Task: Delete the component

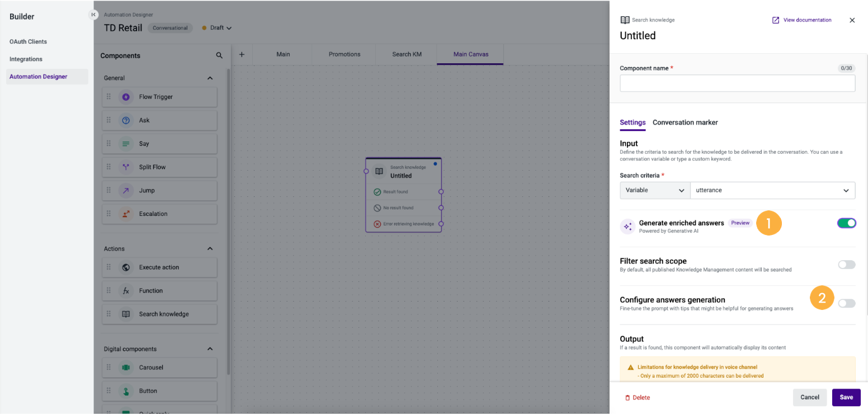Action: tap(637, 398)
